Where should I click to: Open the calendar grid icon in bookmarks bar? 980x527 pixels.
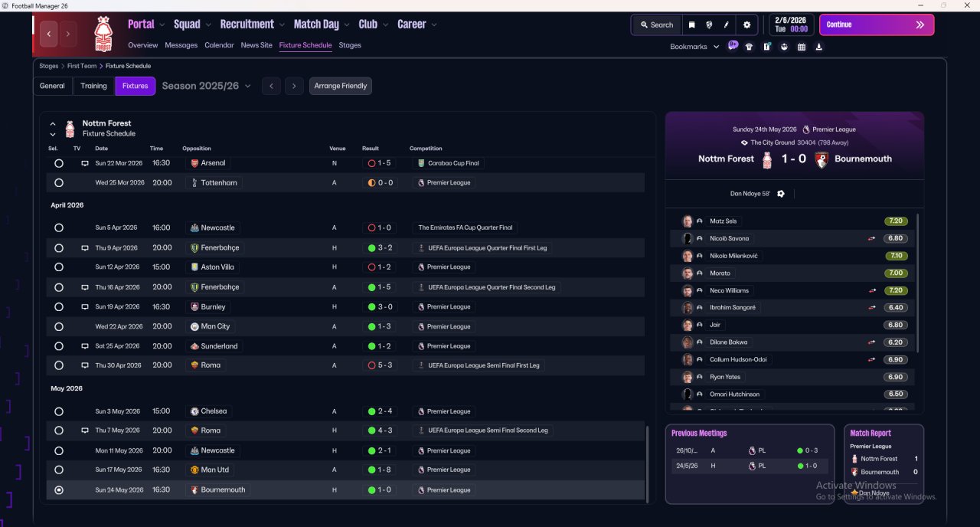pyautogui.click(x=802, y=47)
